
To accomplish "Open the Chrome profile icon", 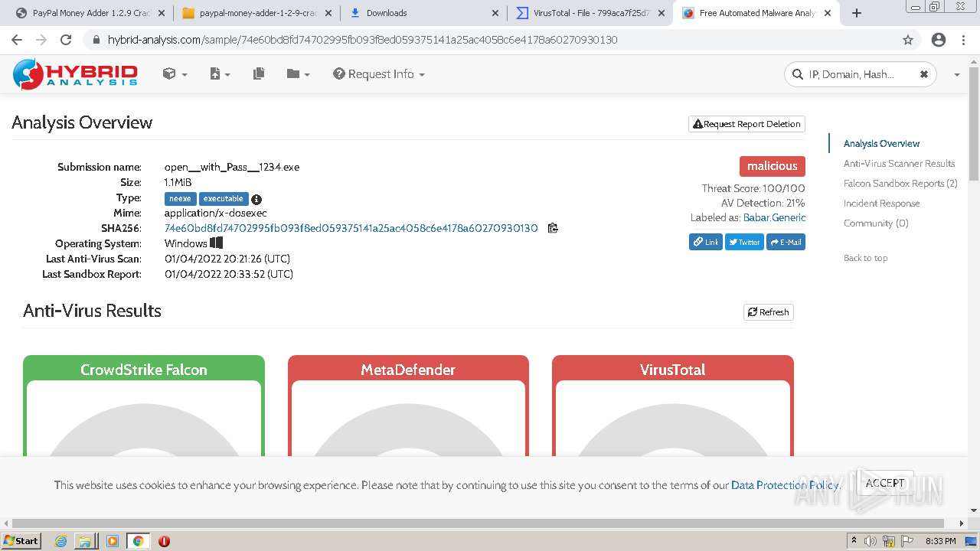I will (x=939, y=40).
